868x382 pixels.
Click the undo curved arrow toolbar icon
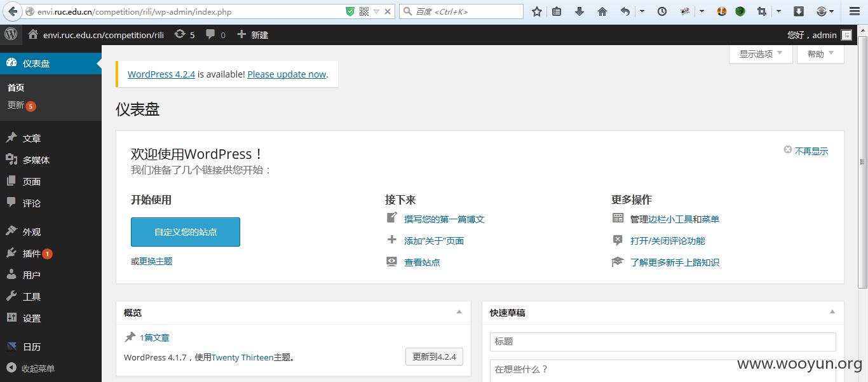(625, 11)
